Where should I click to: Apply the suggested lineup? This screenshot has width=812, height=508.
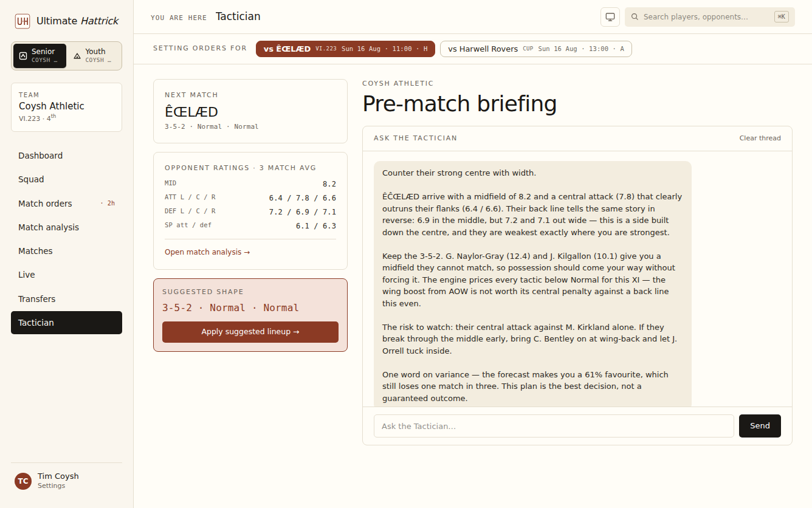click(x=250, y=332)
